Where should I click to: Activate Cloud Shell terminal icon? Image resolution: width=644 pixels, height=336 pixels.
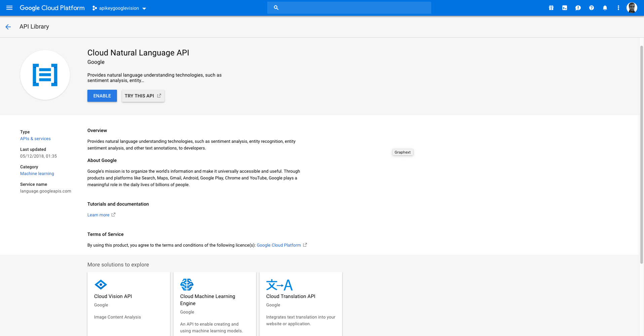click(x=565, y=8)
